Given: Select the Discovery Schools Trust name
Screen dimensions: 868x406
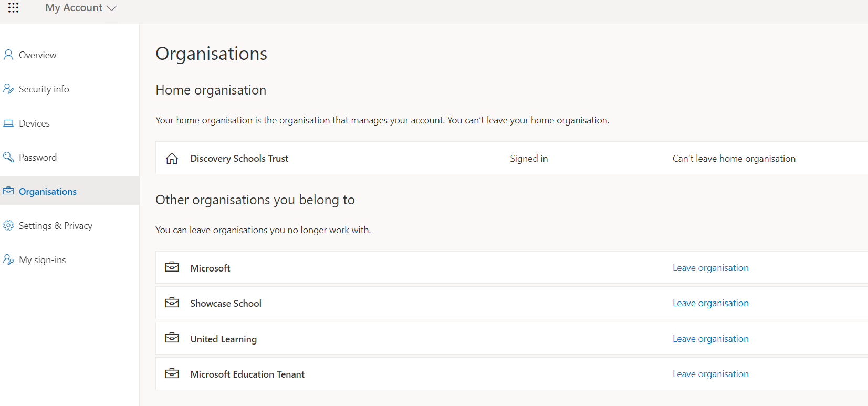Looking at the screenshot, I should [x=239, y=159].
